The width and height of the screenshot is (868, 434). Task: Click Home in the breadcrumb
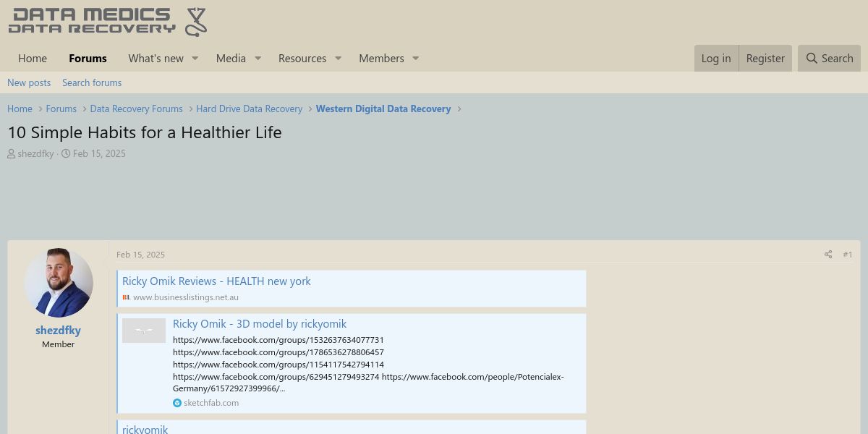point(20,109)
